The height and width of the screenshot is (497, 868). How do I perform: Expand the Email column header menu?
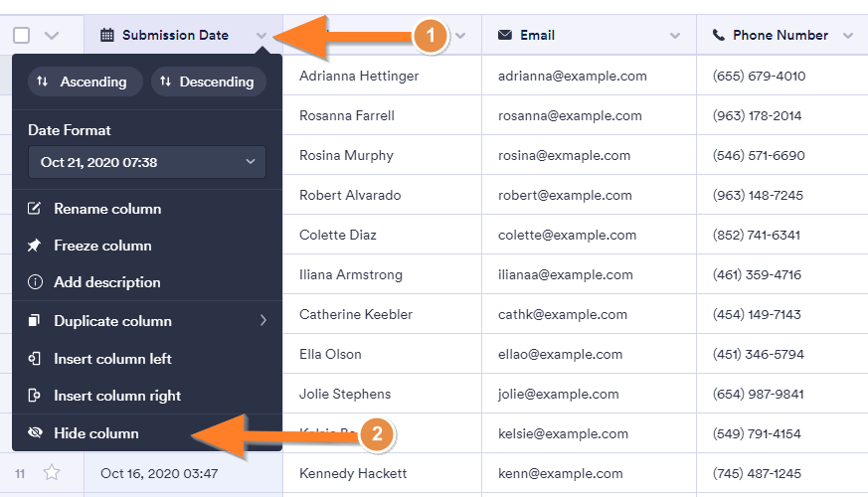675,37
